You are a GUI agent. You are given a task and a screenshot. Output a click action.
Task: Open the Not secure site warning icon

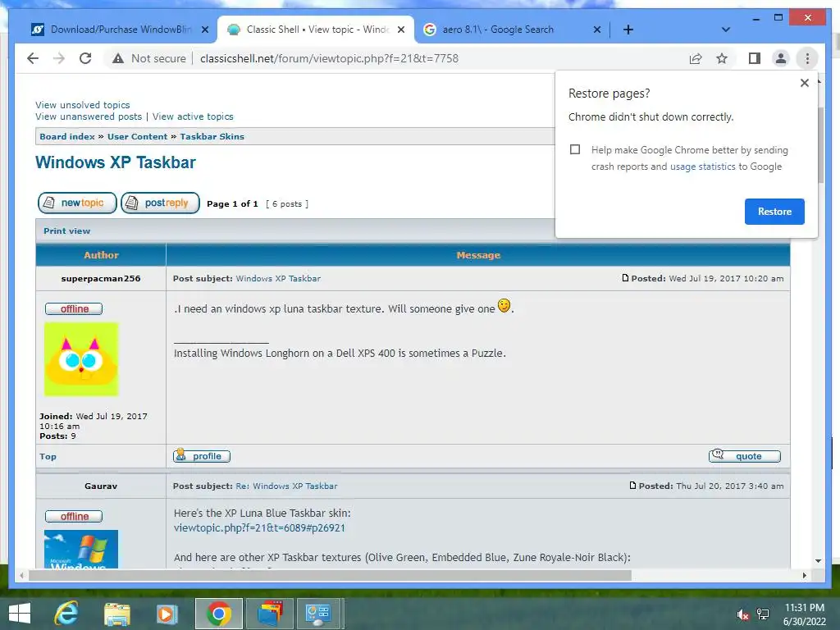point(118,58)
